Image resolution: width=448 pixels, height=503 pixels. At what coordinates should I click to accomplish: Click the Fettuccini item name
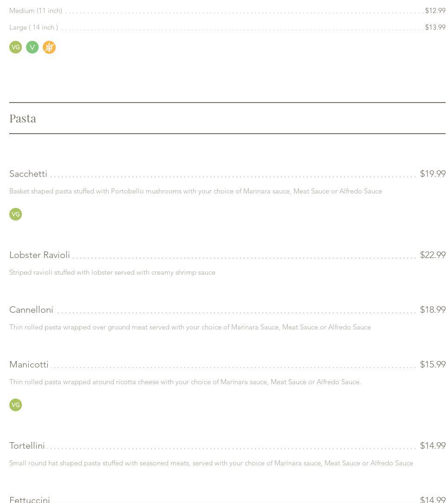(30, 499)
